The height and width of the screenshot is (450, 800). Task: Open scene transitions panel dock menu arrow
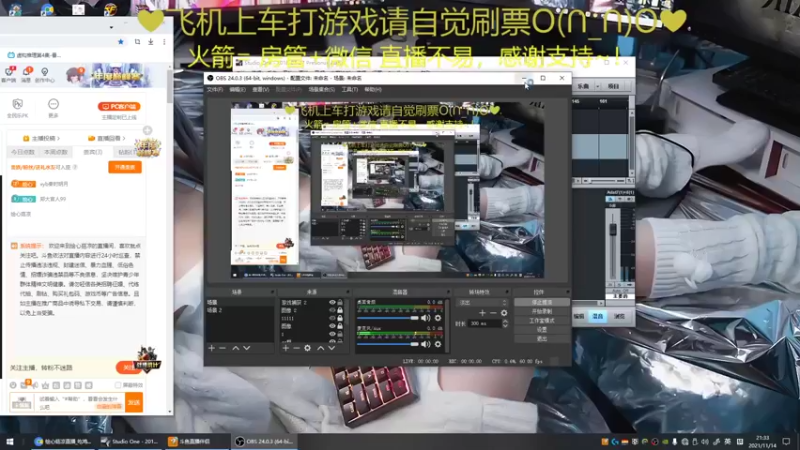click(507, 292)
